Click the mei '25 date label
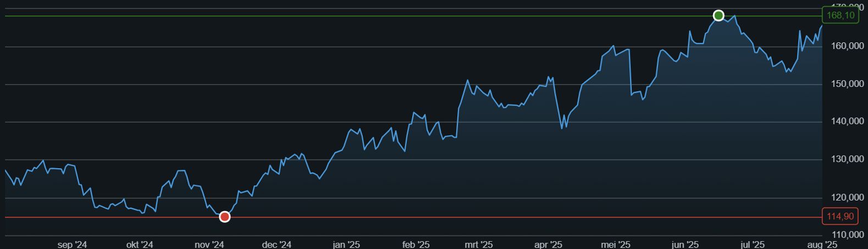This screenshot has width=868, height=249. coord(616,245)
